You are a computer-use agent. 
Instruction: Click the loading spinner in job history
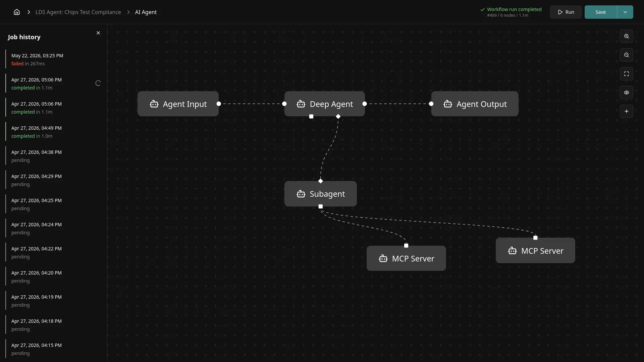click(98, 83)
